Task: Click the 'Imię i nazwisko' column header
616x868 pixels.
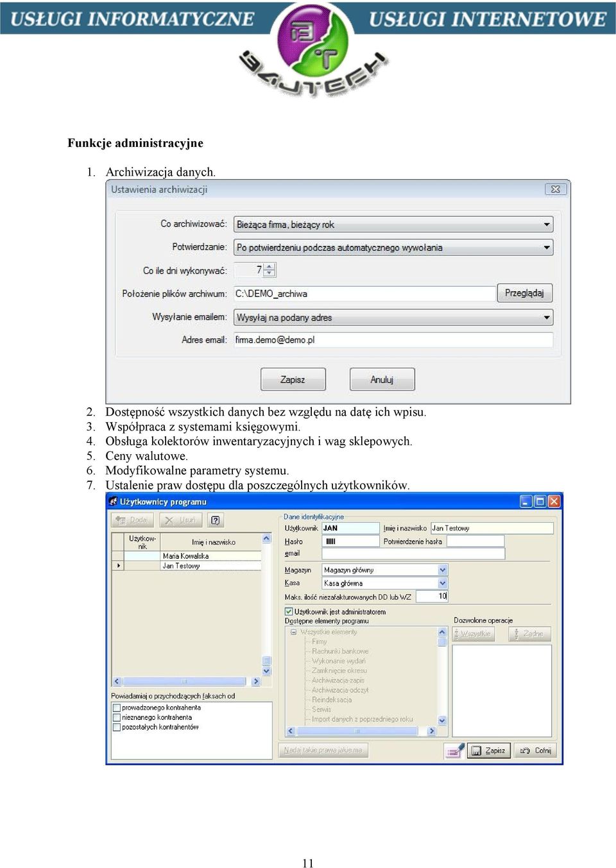Action: 212,542
